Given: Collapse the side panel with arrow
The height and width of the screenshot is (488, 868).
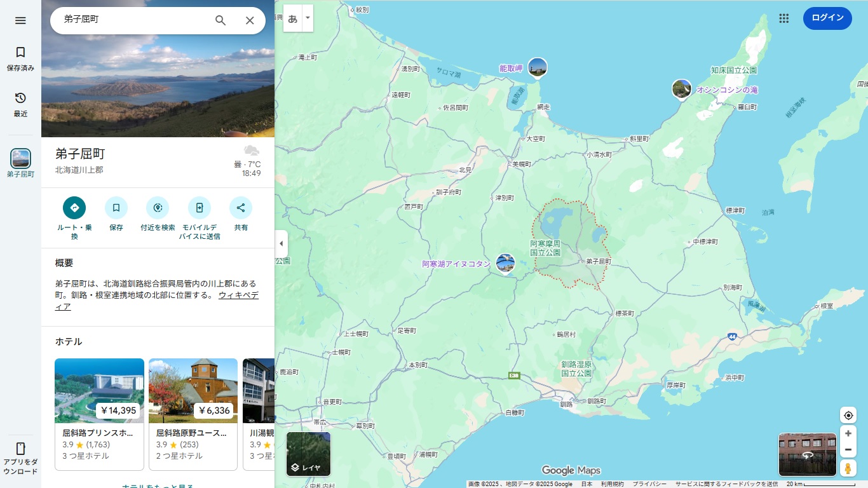Looking at the screenshot, I should coord(281,244).
